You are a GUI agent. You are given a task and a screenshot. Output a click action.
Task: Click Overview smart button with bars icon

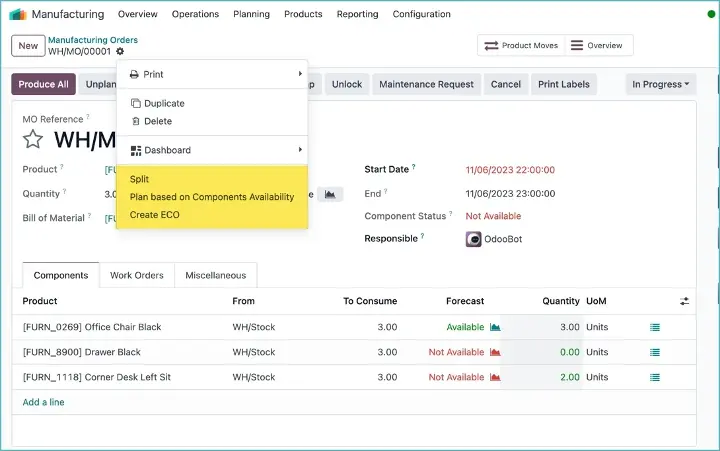pyautogui.click(x=597, y=45)
